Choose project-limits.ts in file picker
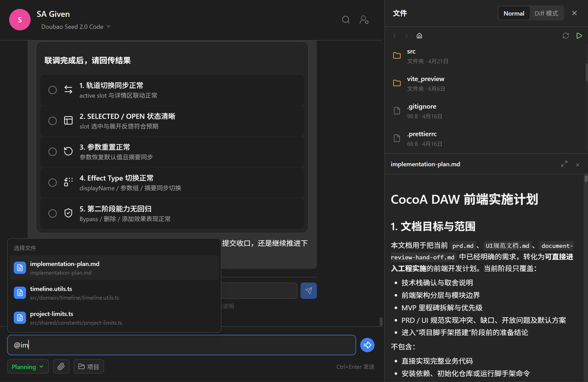This screenshot has width=588, height=382. pos(114,318)
